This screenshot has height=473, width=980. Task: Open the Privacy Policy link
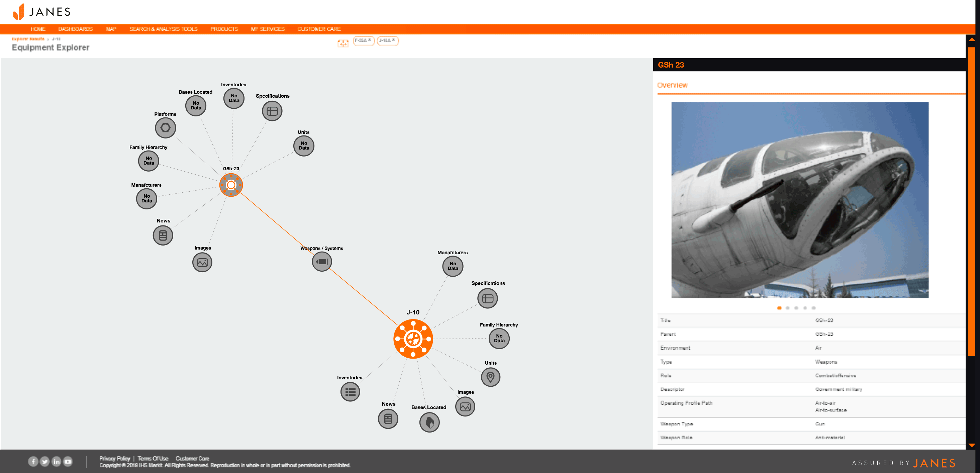tap(114, 459)
